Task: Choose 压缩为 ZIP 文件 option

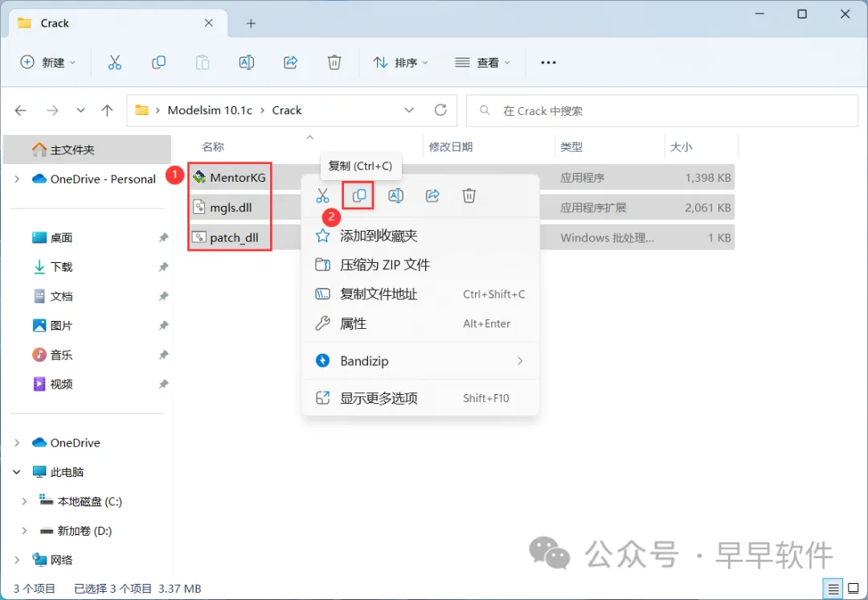Action: (x=421, y=265)
